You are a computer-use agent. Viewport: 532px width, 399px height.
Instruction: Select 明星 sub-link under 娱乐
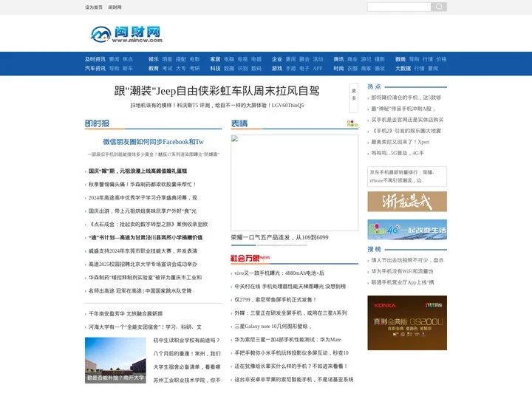tap(167, 59)
